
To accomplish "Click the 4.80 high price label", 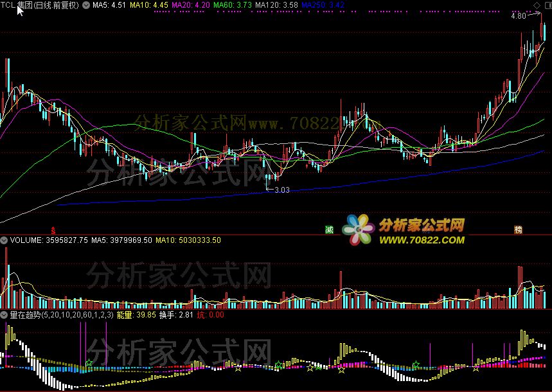I will pos(518,16).
